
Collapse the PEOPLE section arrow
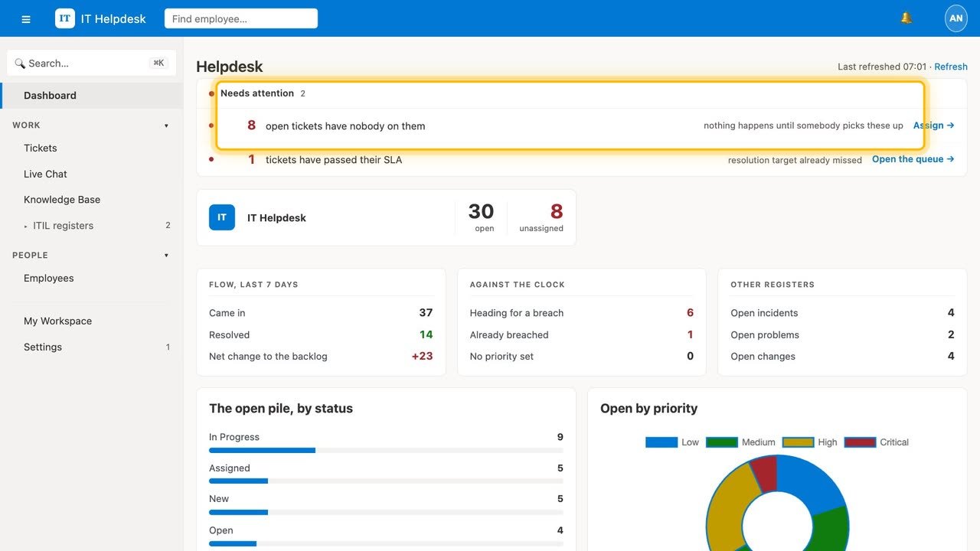click(166, 256)
